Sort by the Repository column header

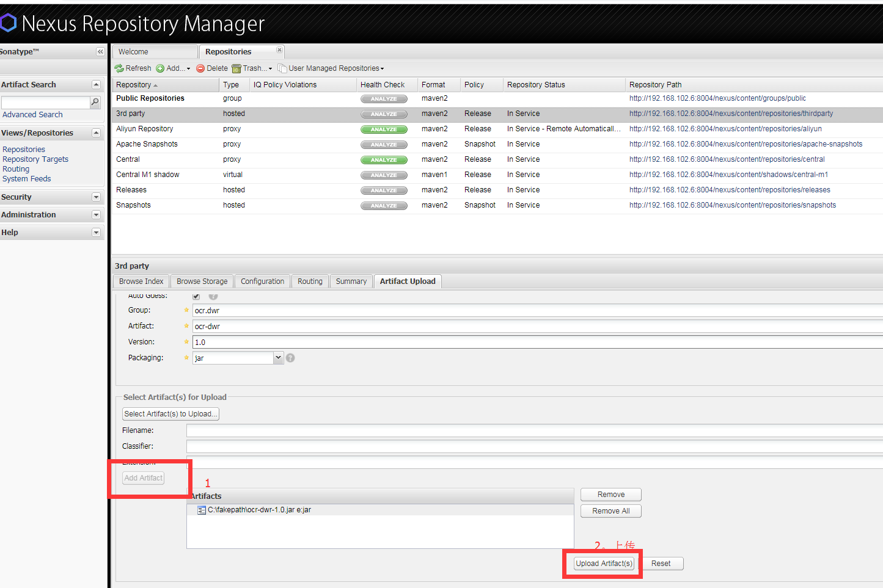pyautogui.click(x=166, y=85)
